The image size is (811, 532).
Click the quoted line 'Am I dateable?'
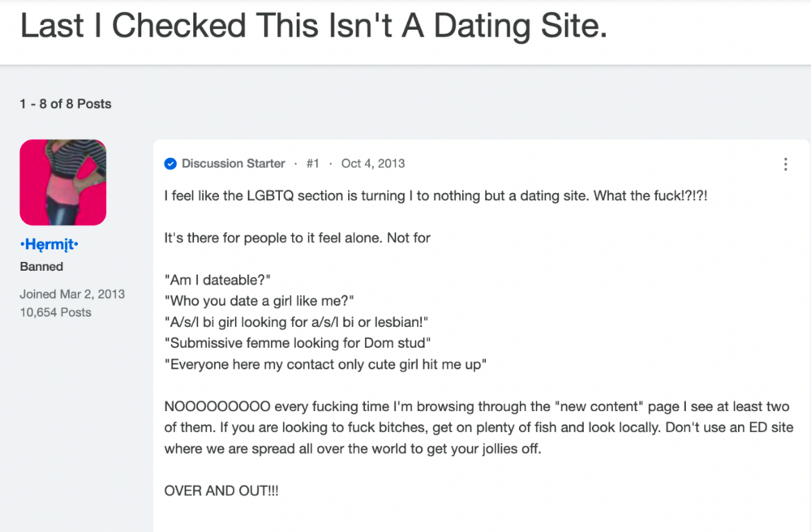pyautogui.click(x=217, y=281)
